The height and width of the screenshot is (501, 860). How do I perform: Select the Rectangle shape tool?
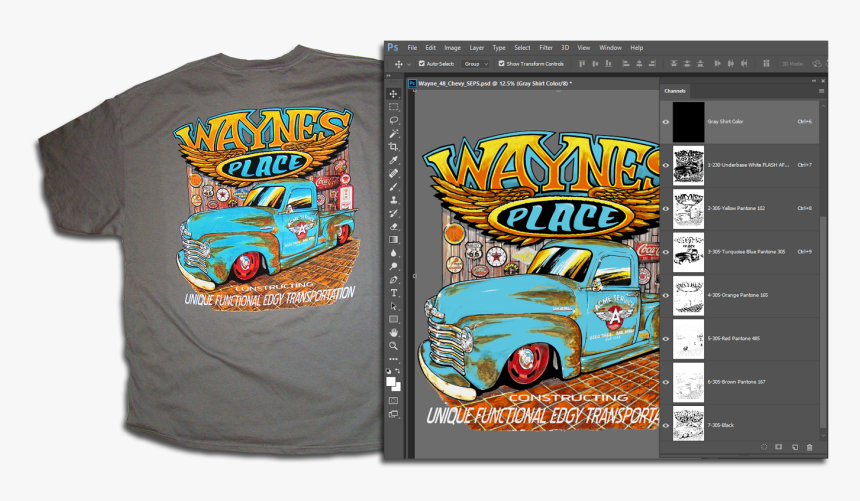[x=393, y=319]
